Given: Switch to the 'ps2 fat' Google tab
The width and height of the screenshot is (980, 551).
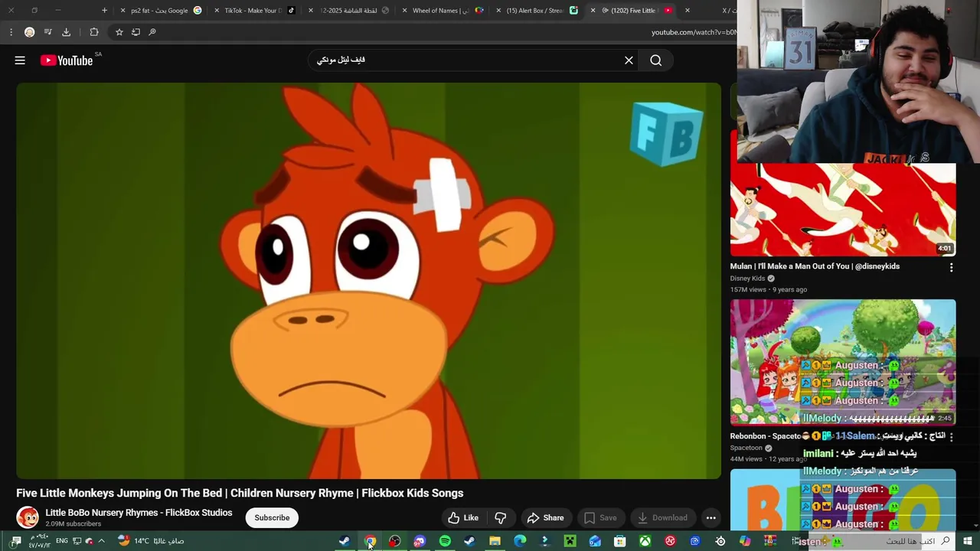Looking at the screenshot, I should coord(160,11).
